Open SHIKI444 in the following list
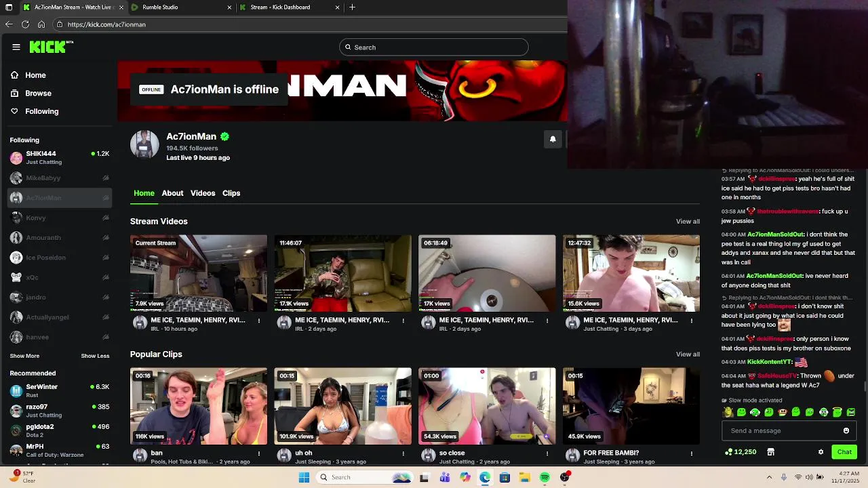The height and width of the screenshot is (488, 868). coord(60,158)
